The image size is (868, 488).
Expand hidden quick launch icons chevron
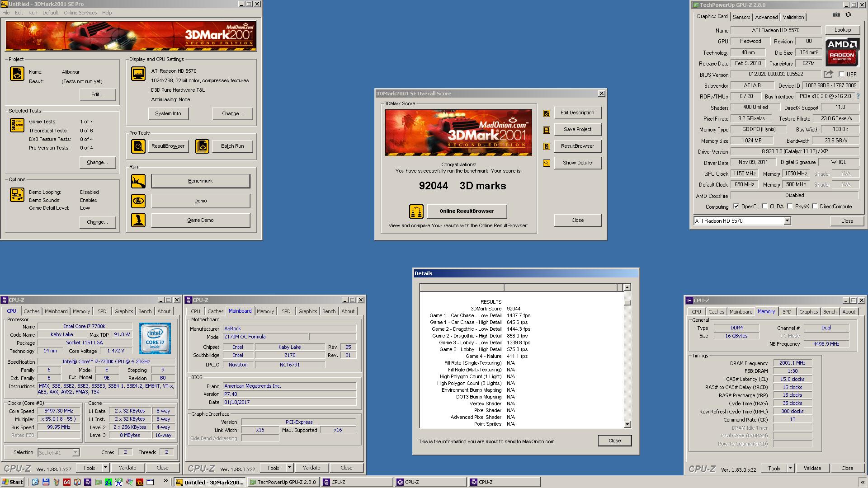coord(165,481)
